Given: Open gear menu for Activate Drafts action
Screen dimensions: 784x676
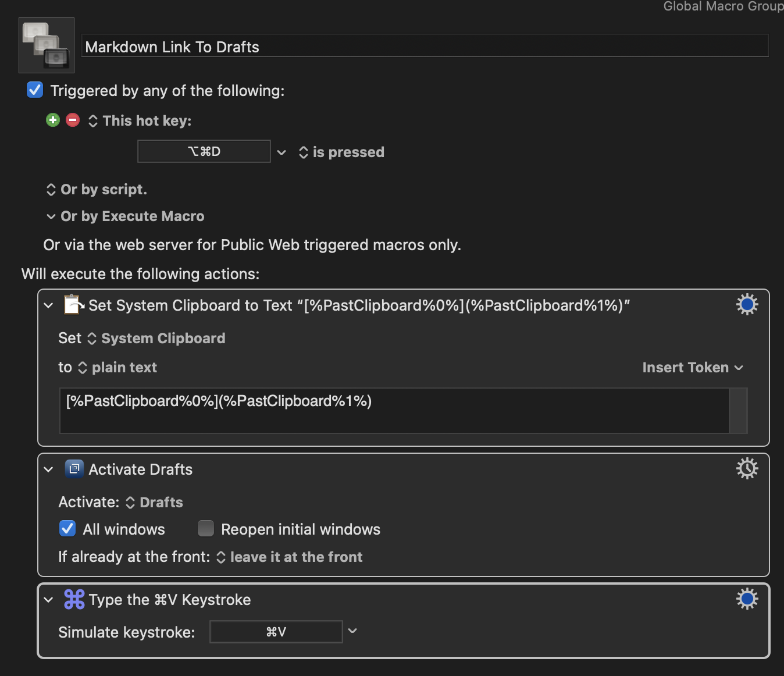Looking at the screenshot, I should (x=747, y=468).
